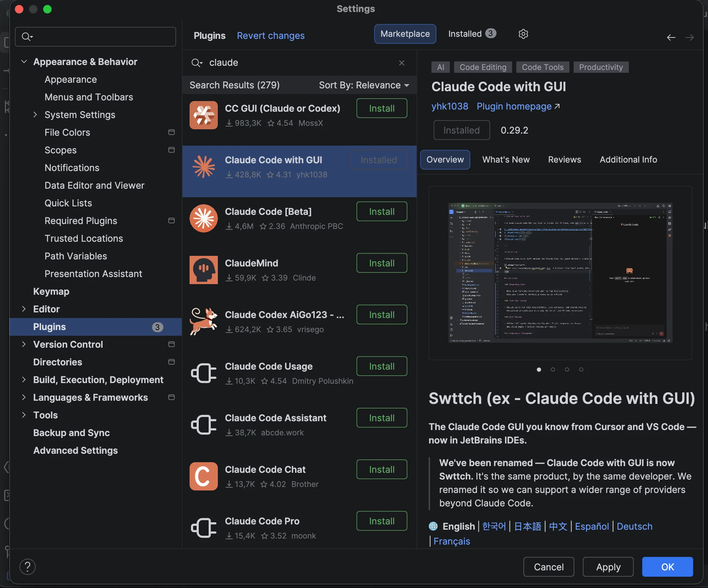The height and width of the screenshot is (588, 708).
Task: Click project-level icon beside Required Plugins
Action: click(x=172, y=220)
